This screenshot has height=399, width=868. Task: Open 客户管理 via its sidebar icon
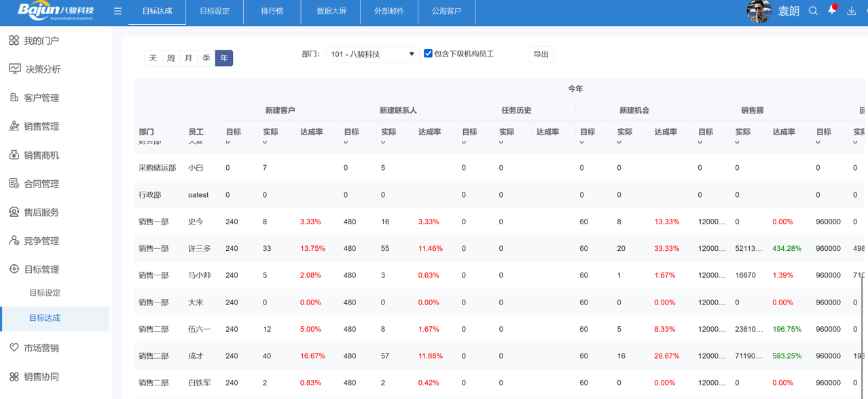14,97
